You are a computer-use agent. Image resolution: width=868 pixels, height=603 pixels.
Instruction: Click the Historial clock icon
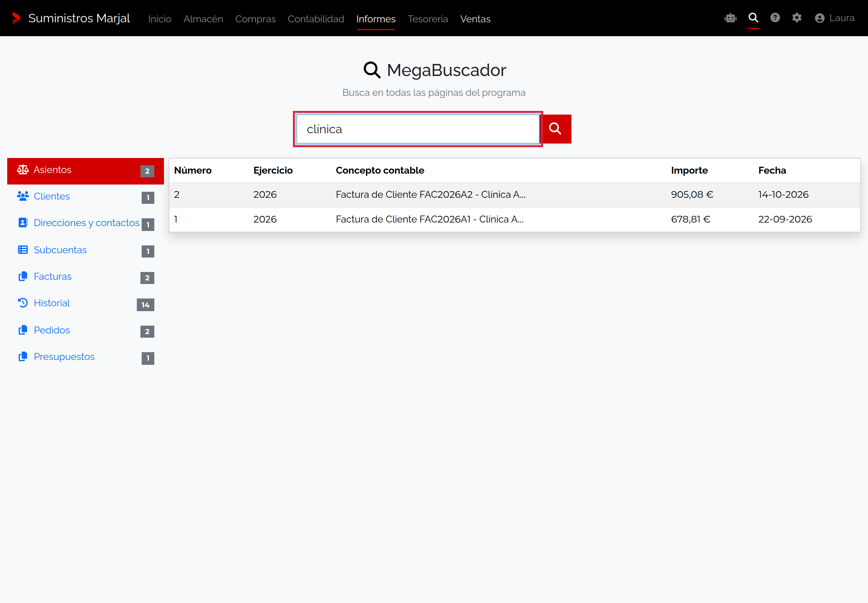23,303
